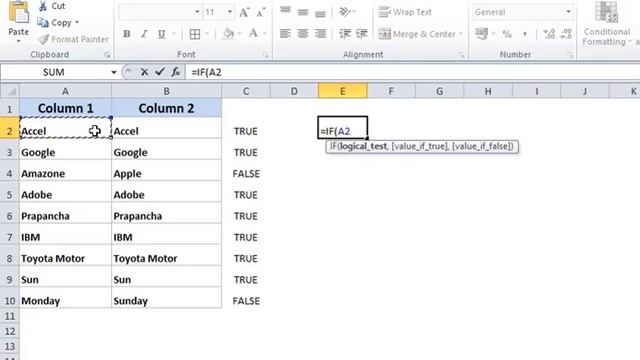This screenshot has height=360, width=640.
Task: Open Alignment dialog launcher
Action: (x=462, y=55)
